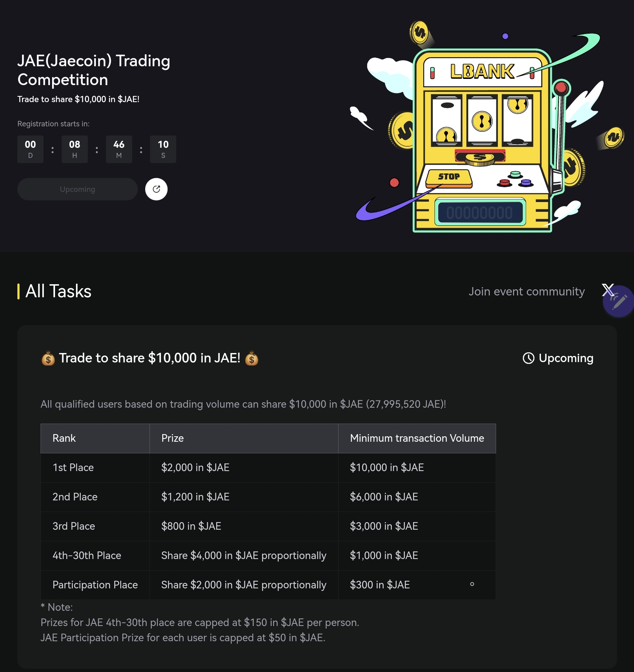Click the $2,000 in $JAE prize cell
The image size is (634, 672).
pyautogui.click(x=244, y=467)
